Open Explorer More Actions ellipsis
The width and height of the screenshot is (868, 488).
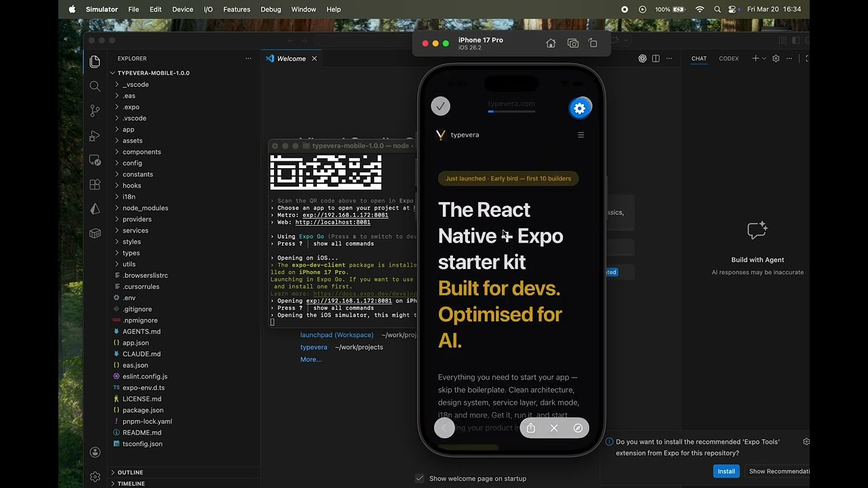248,58
